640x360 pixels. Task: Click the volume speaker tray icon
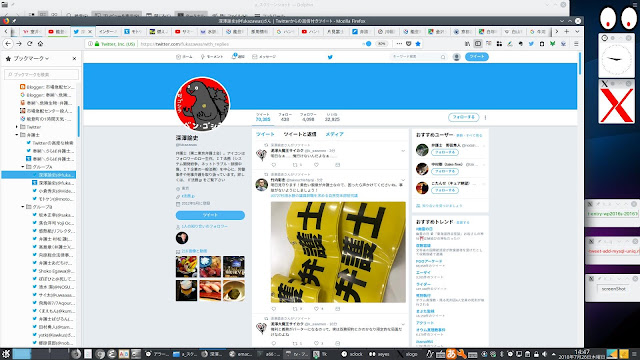[544, 354]
